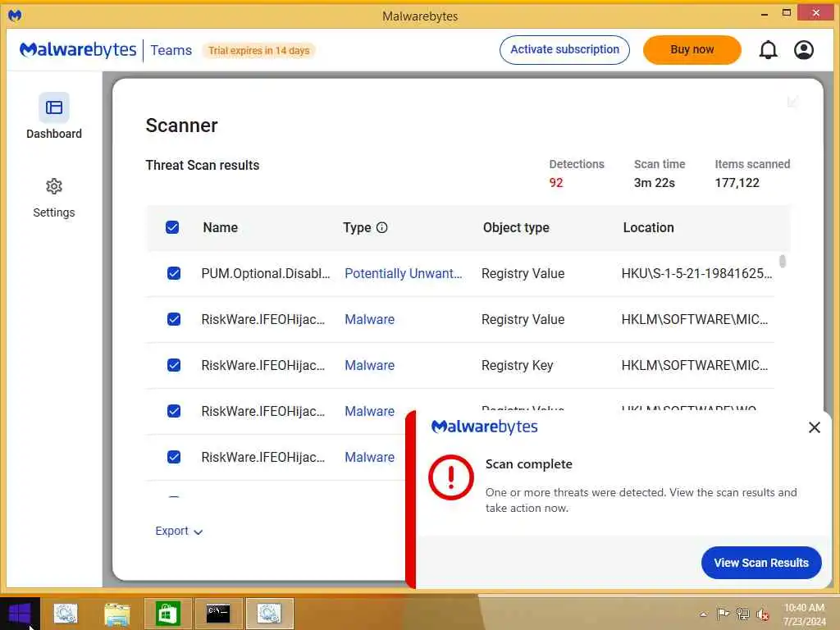Open the Settings gear icon
This screenshot has width=840, height=630.
click(x=54, y=186)
